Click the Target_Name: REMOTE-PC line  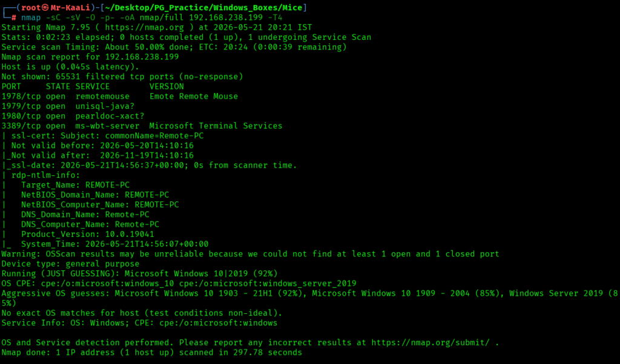click(75, 185)
